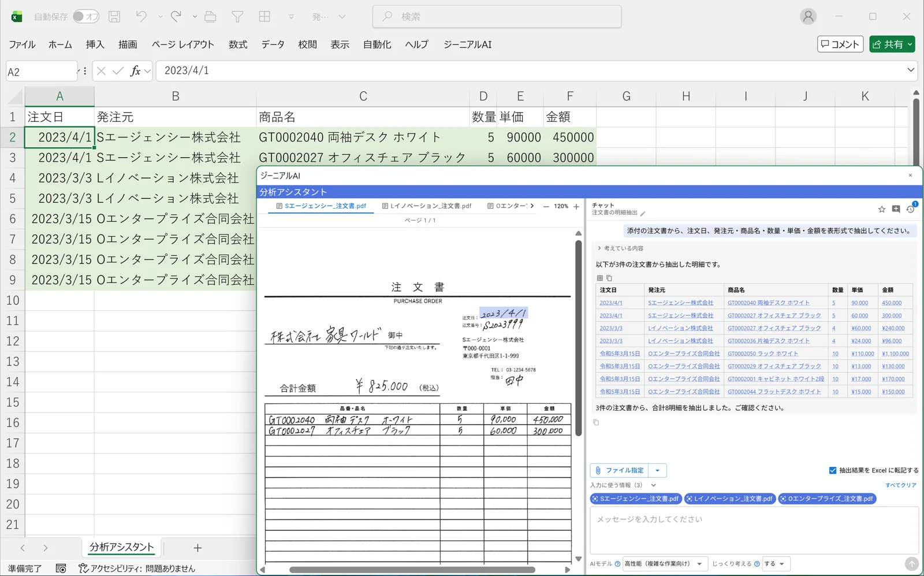This screenshot has height=576, width=924.
Task: Click the Excel search box
Action: [497, 17]
